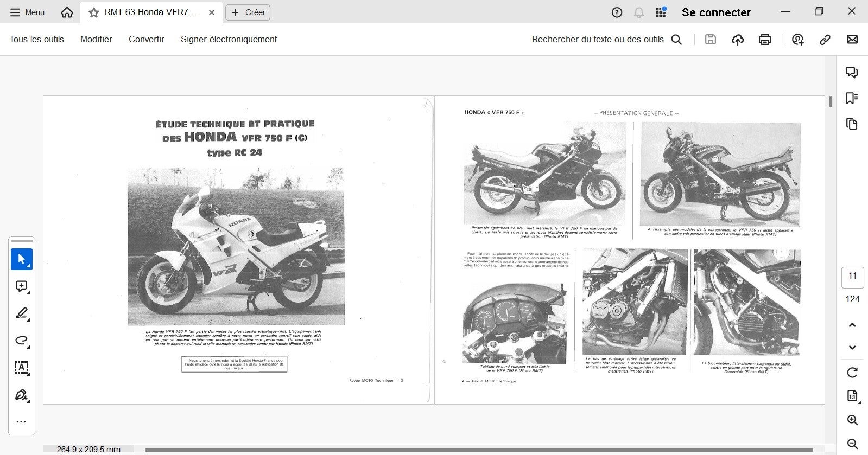The image size is (868, 455).
Task: Go to previous page with up chevron
Action: click(x=852, y=325)
